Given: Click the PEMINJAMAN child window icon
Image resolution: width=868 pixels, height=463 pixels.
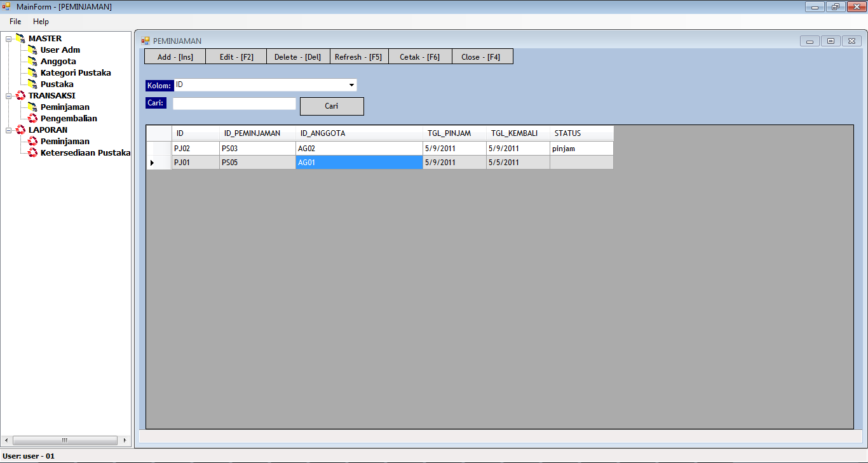Looking at the screenshot, I should pyautogui.click(x=146, y=41).
